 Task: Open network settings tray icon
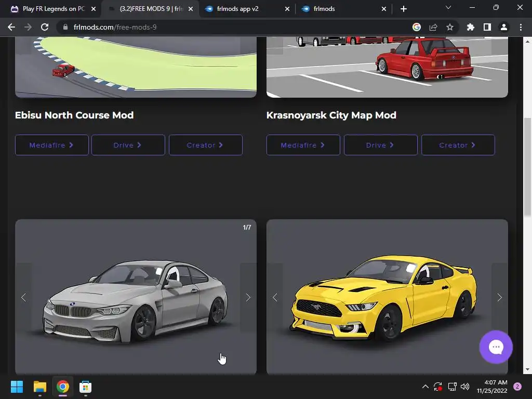coord(453,387)
